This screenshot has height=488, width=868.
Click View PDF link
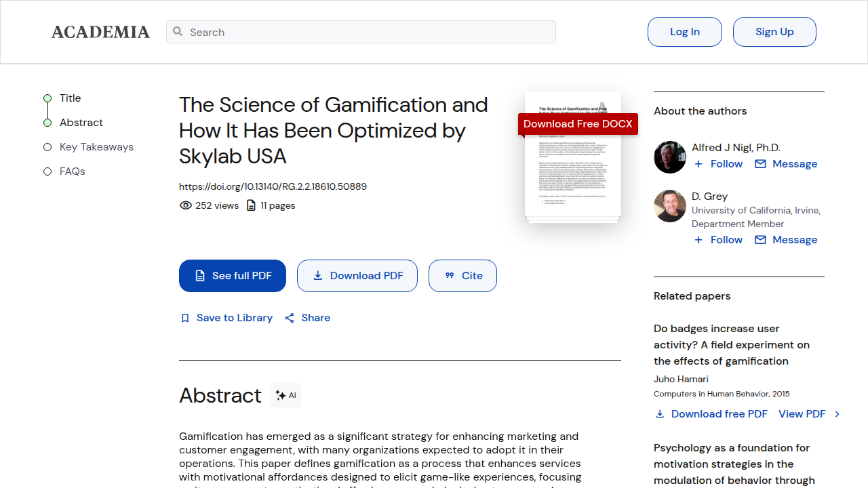pyautogui.click(x=802, y=414)
